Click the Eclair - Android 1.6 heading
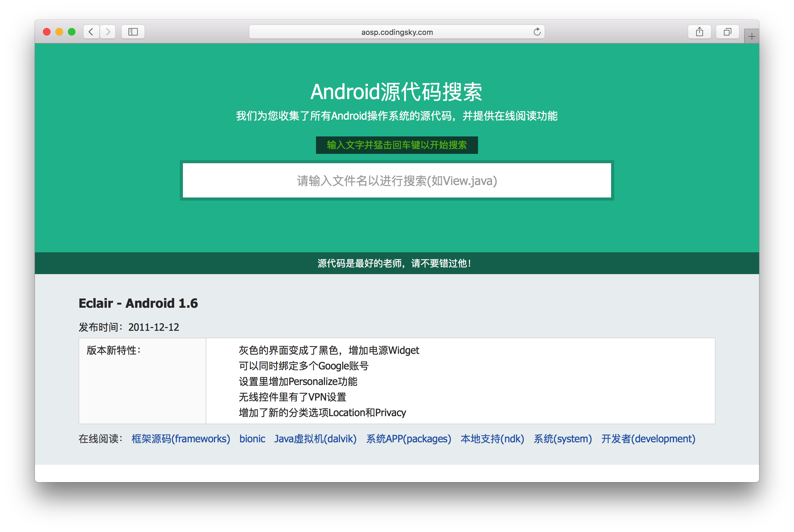 coord(138,303)
